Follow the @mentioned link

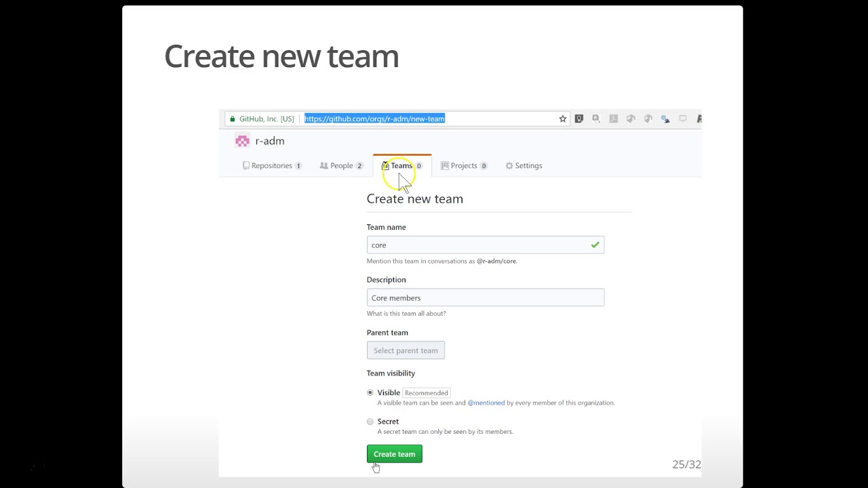(x=486, y=403)
